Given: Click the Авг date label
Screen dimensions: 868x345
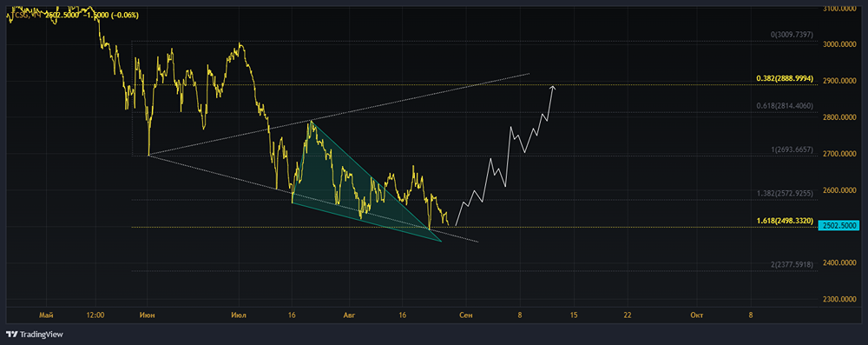Looking at the screenshot, I should tap(348, 315).
